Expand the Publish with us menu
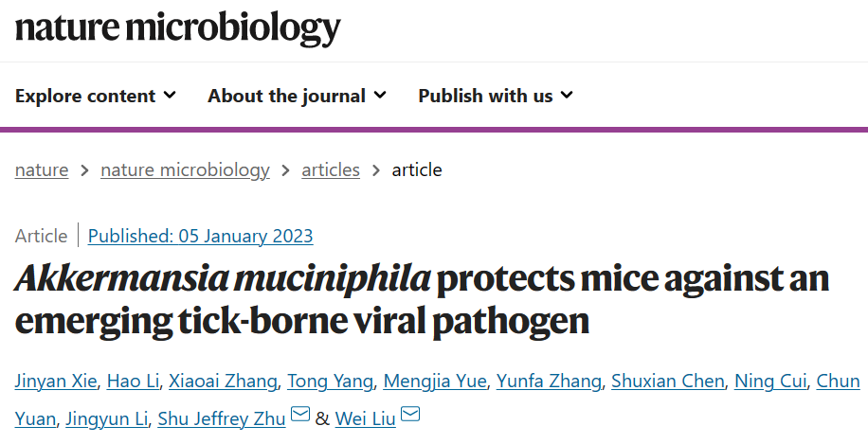This screenshot has width=868, height=444. tap(496, 96)
